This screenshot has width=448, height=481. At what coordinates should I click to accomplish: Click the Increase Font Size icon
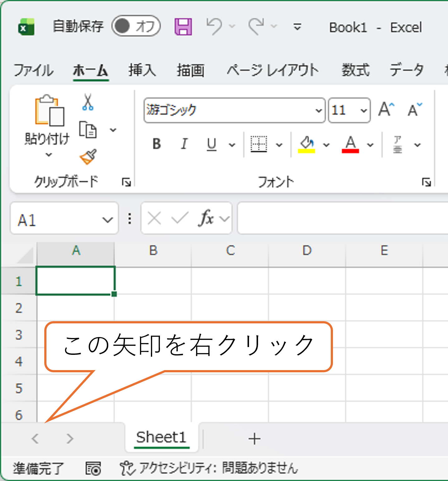point(386,109)
